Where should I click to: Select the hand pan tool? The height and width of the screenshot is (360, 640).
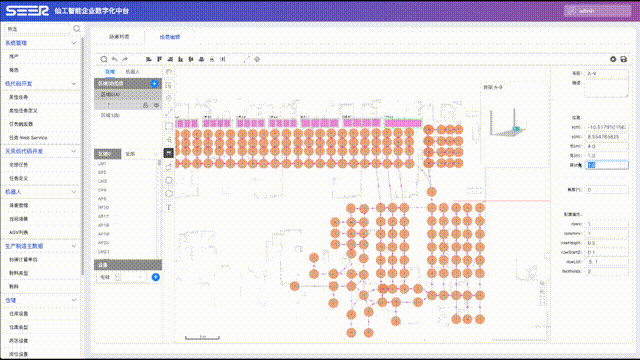point(169,72)
